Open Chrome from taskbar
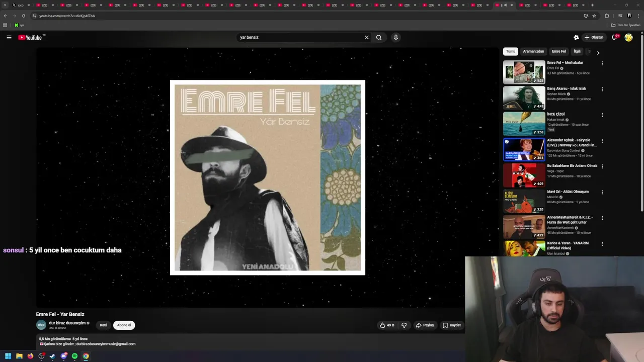 click(x=86, y=356)
